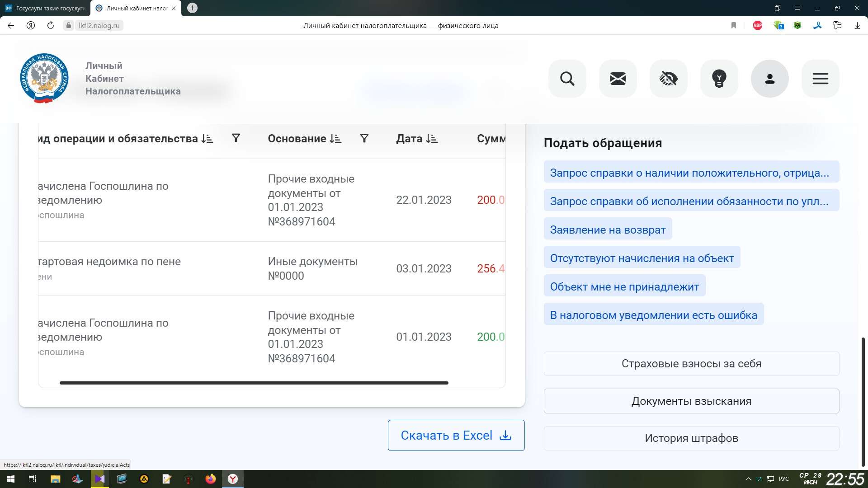Open the hamburger main menu

point(820,79)
